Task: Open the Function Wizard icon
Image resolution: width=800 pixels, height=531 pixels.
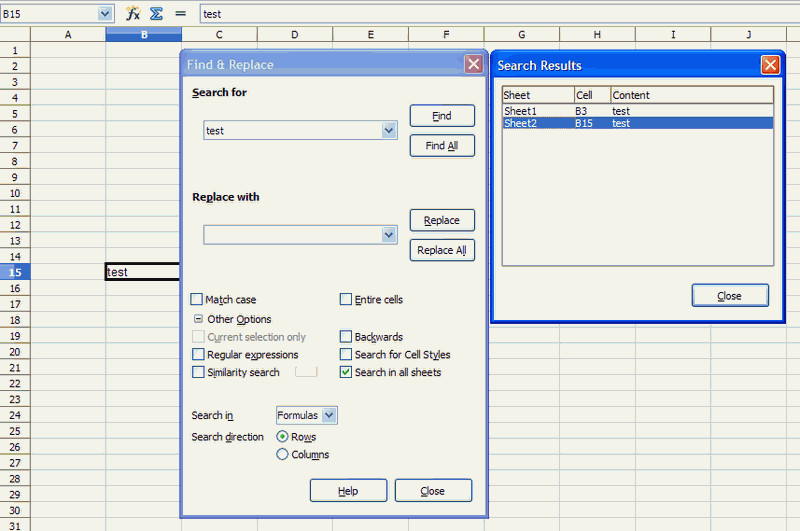Action: (x=132, y=14)
